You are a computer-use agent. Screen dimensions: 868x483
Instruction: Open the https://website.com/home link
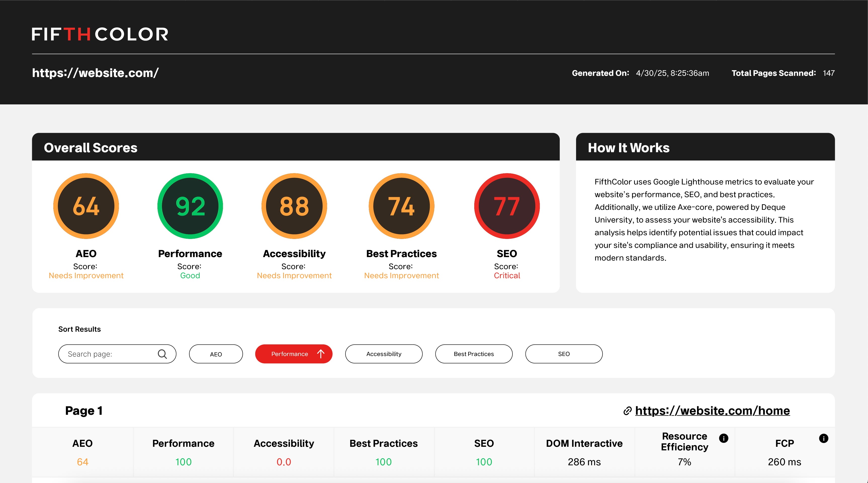[712, 411]
